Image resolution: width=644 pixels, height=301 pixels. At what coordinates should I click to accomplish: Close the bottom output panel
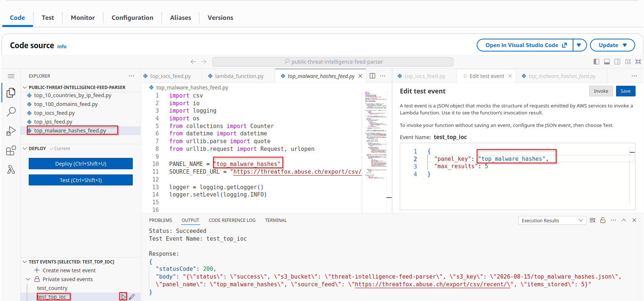tap(634, 220)
